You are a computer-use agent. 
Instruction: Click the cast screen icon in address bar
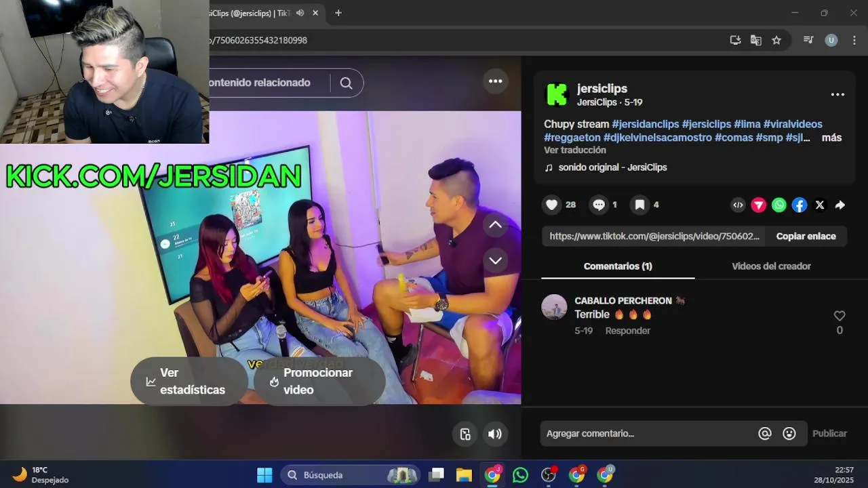735,40
